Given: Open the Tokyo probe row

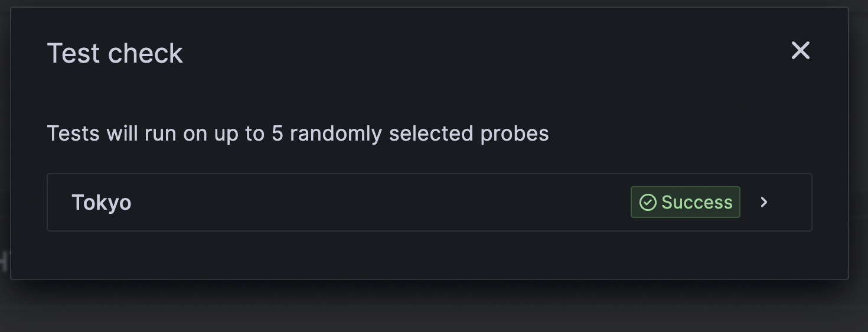Looking at the screenshot, I should point(429,202).
